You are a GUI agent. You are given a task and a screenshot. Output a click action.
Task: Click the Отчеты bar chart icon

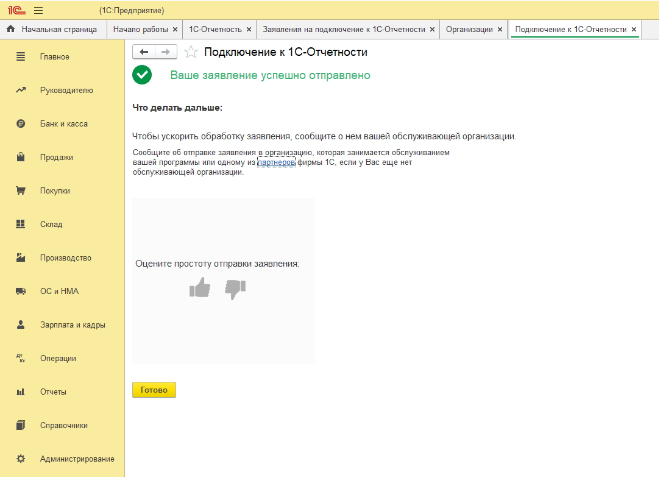click(21, 392)
